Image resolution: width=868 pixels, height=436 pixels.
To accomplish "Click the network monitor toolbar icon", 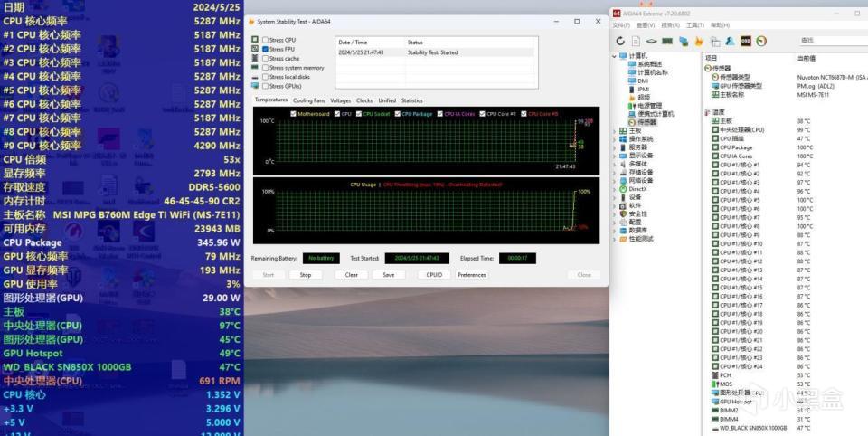I will [683, 41].
